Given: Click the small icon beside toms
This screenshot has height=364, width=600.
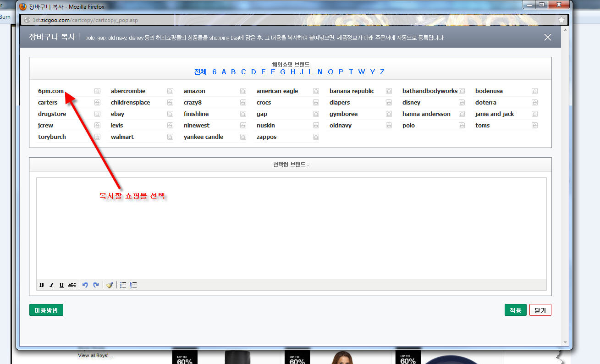Looking at the screenshot, I should tap(534, 126).
